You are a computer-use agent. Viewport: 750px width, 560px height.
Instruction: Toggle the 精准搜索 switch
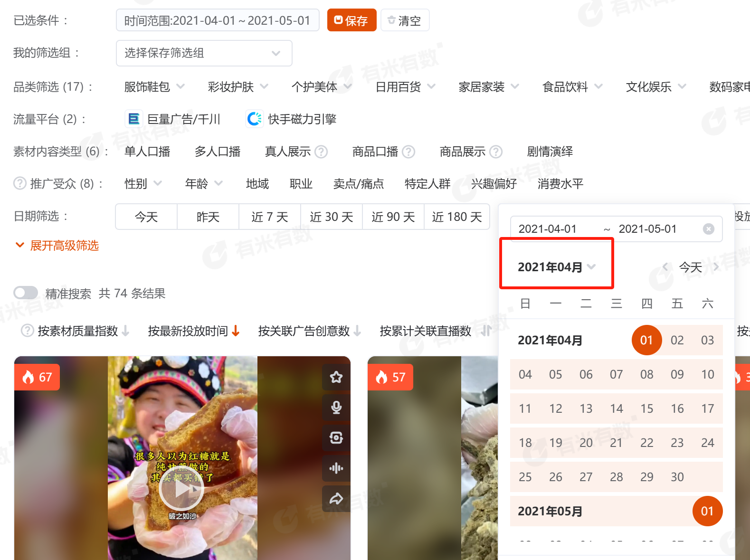pyautogui.click(x=26, y=293)
